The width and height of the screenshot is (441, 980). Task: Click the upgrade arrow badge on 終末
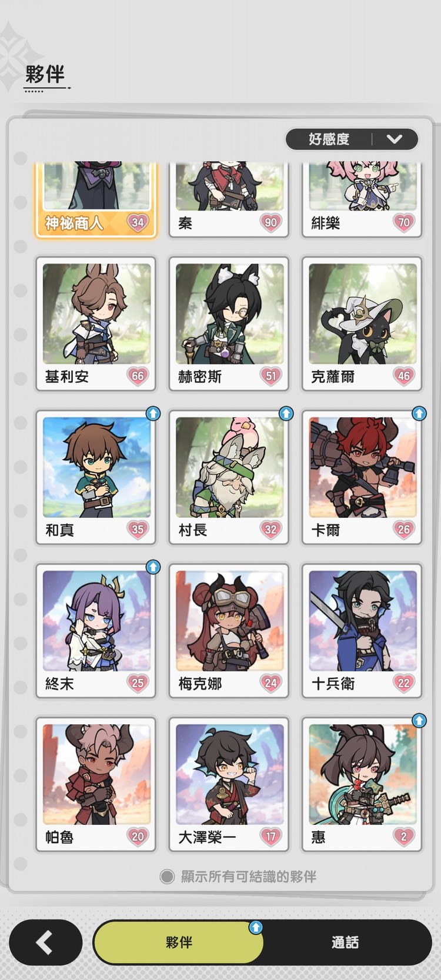[153, 567]
